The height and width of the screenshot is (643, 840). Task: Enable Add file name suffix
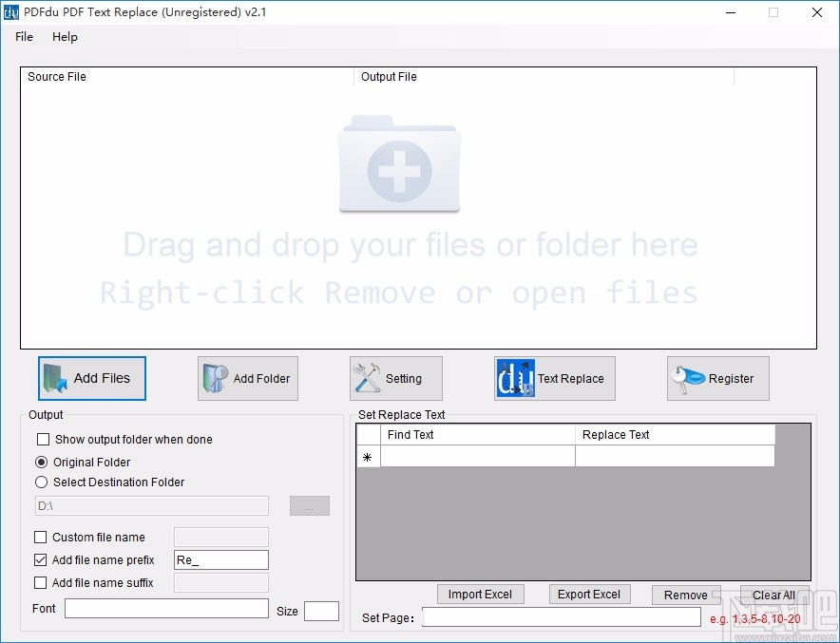(x=41, y=582)
